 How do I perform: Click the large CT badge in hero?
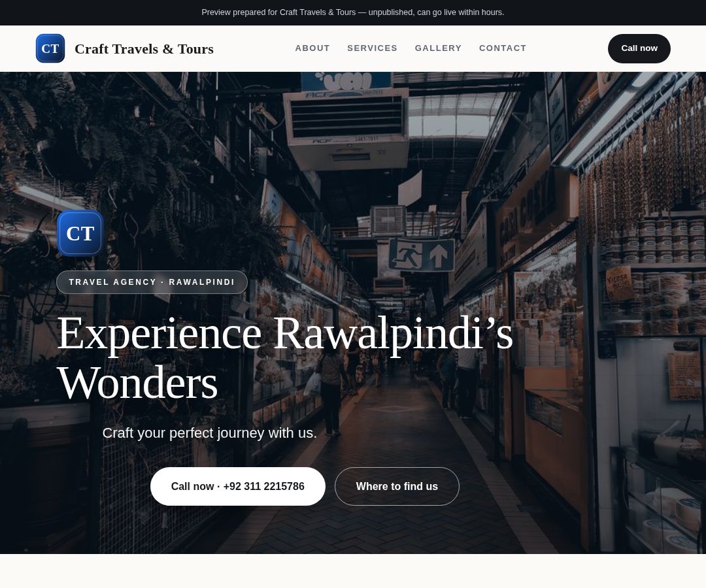click(80, 233)
